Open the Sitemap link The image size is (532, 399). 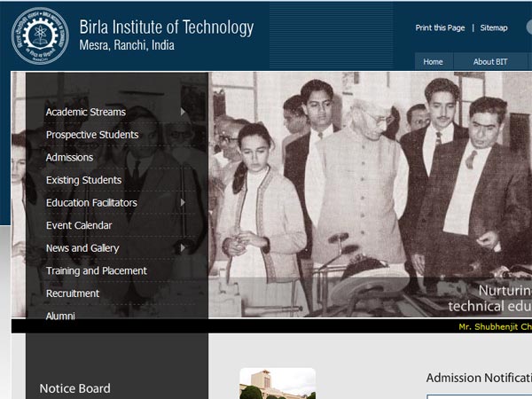[494, 27]
